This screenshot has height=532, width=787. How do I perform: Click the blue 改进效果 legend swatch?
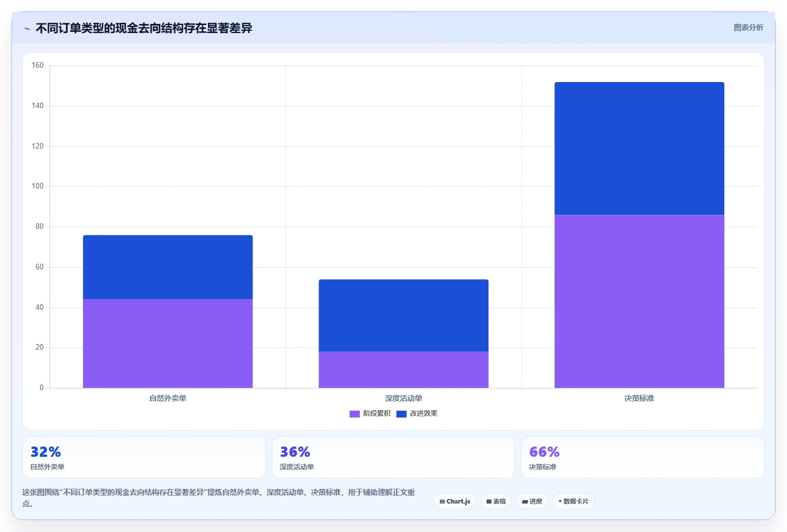tap(401, 414)
